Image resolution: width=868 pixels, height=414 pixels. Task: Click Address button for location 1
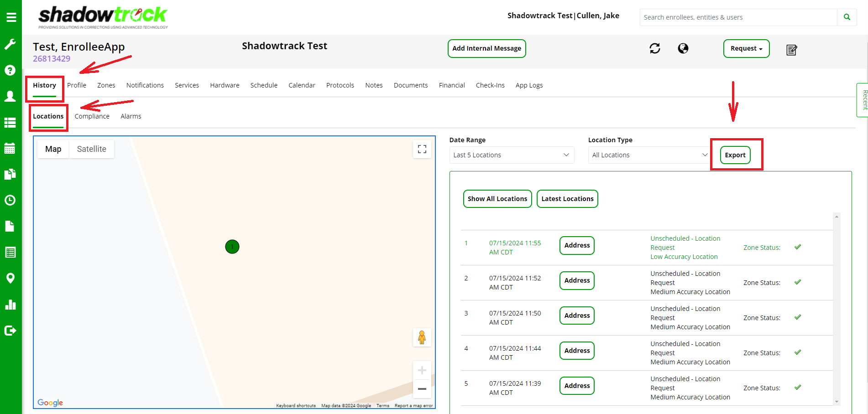pos(577,245)
